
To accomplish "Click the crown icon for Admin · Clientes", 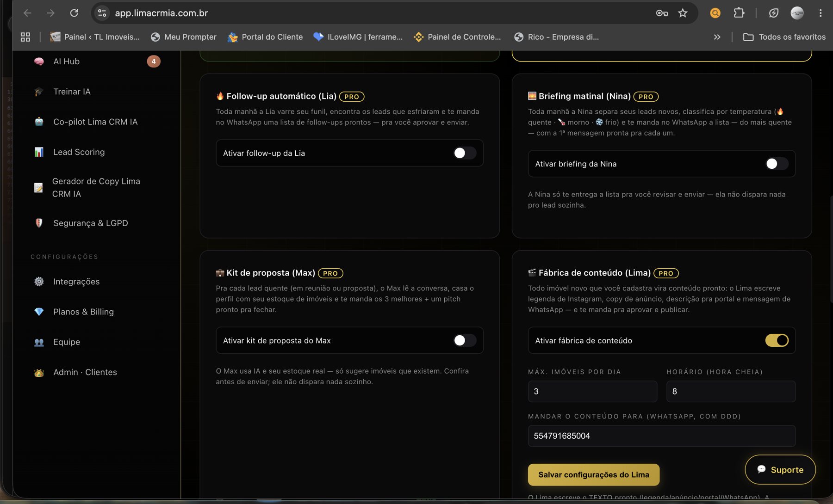I will [x=39, y=372].
